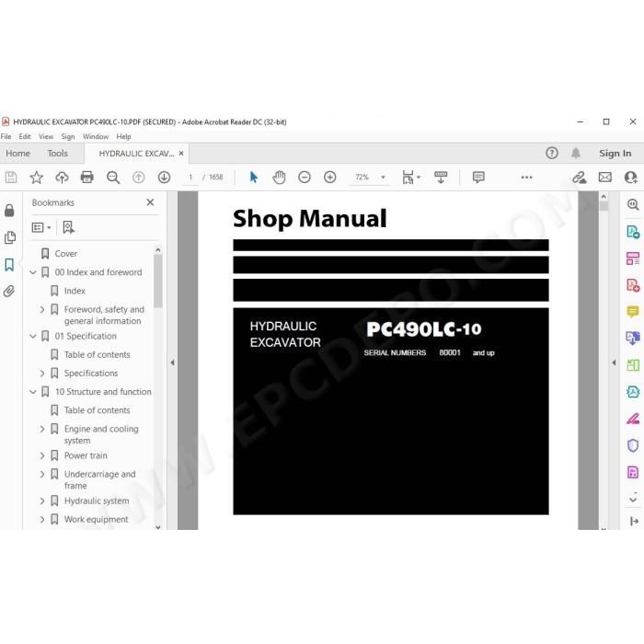Toggle the Bookmarks panel icon in the left rail

coord(9,265)
